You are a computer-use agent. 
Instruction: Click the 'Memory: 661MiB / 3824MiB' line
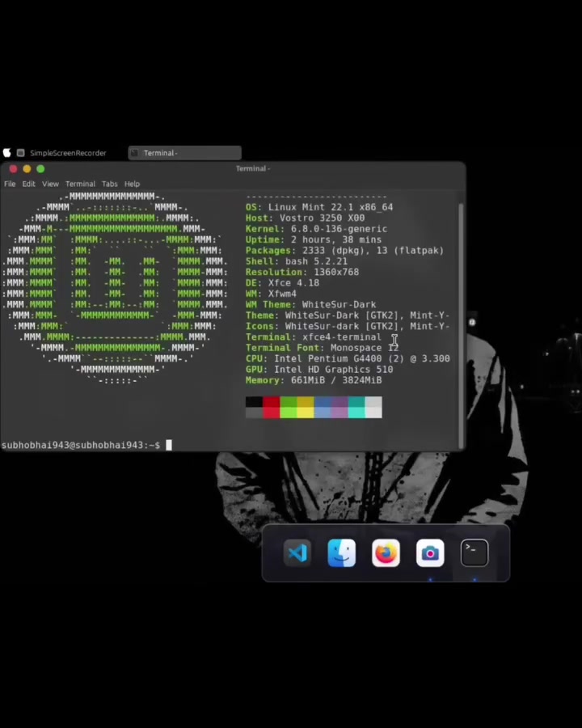click(314, 380)
